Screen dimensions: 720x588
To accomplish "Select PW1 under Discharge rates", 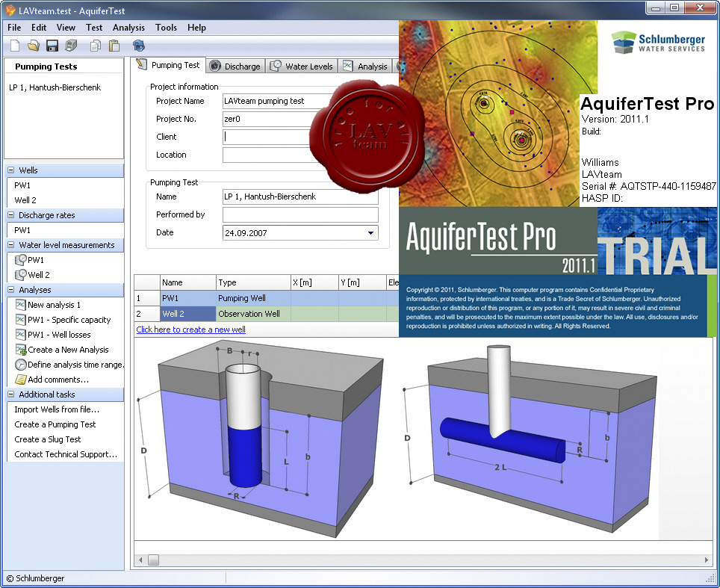I will point(22,229).
